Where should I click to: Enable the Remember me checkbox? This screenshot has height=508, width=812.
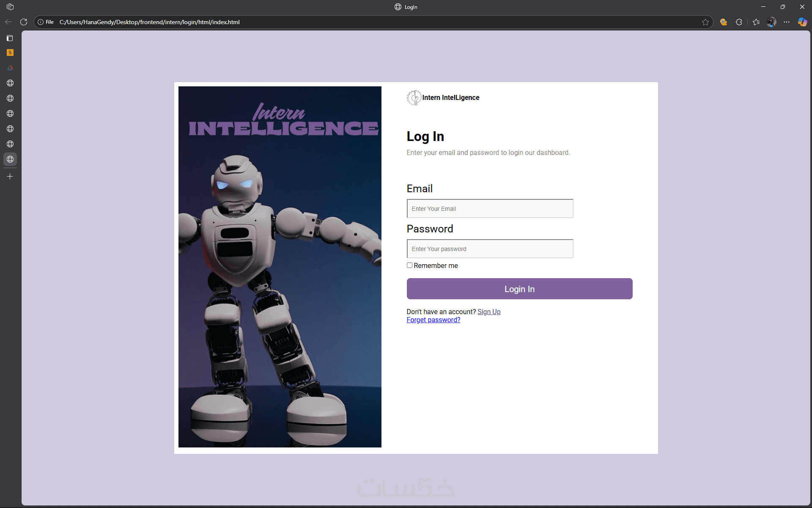click(409, 265)
